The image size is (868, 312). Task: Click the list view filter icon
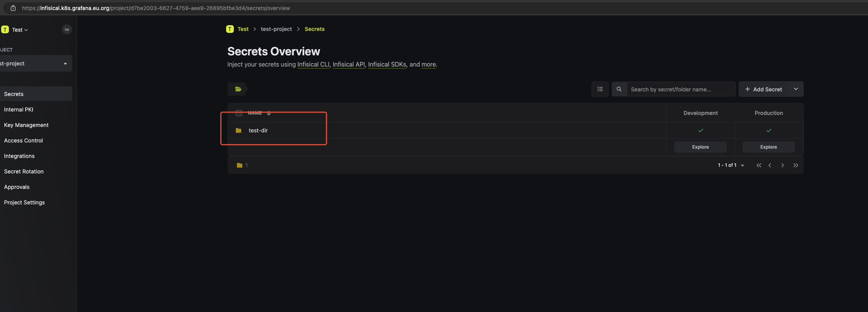600,89
